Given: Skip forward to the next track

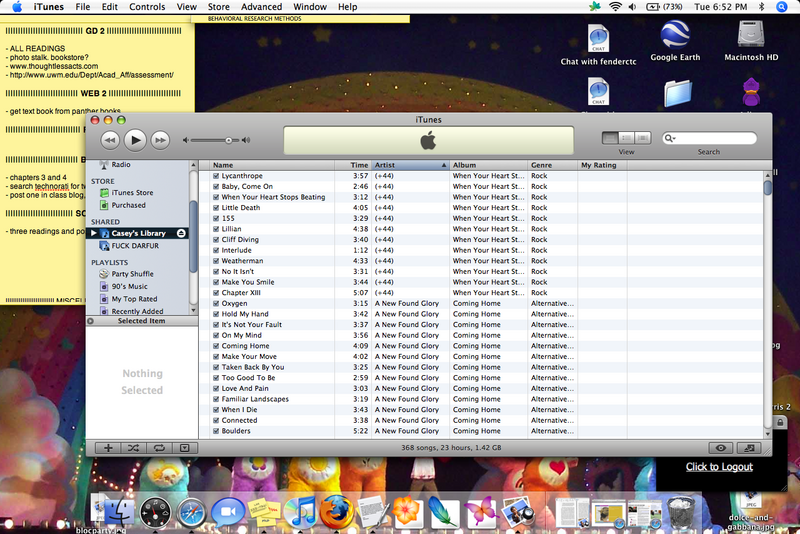Looking at the screenshot, I should point(160,140).
